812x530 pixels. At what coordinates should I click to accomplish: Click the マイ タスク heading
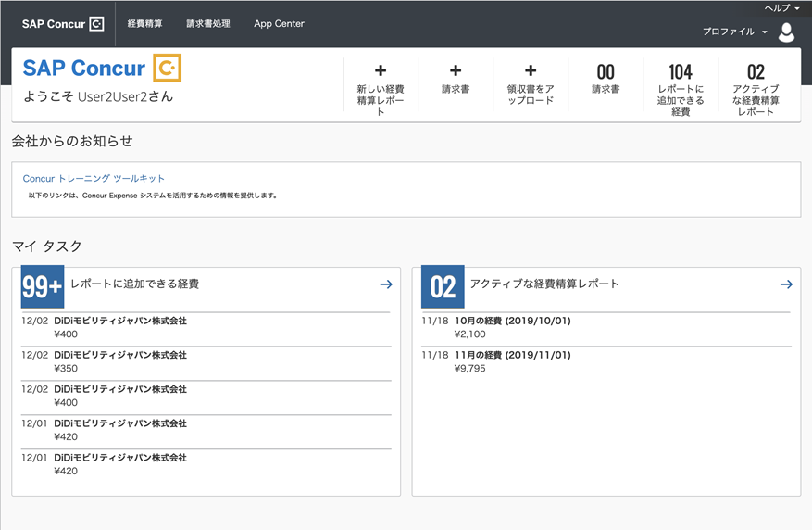click(46, 246)
